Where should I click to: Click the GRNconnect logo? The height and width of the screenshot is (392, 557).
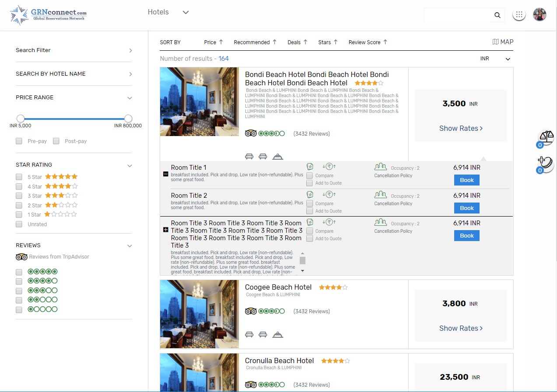48,15
